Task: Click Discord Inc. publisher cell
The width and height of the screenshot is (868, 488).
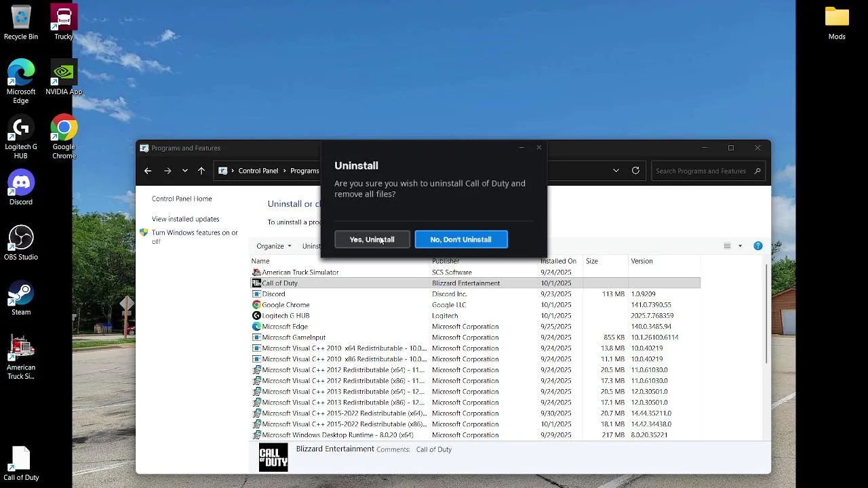Action: 450,294
